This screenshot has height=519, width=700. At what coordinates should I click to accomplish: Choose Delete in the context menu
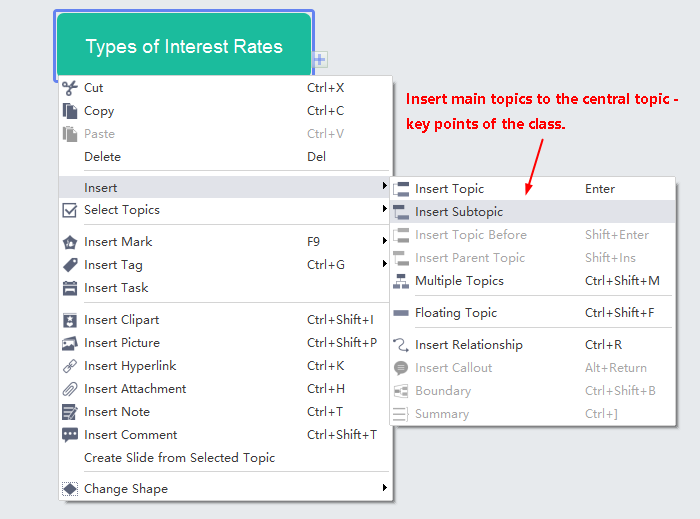pyautogui.click(x=102, y=157)
